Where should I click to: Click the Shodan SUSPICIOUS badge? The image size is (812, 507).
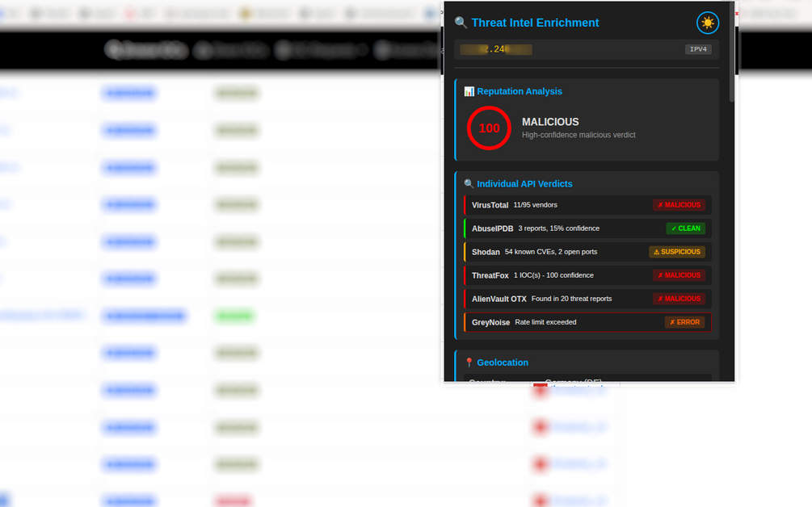tap(677, 252)
